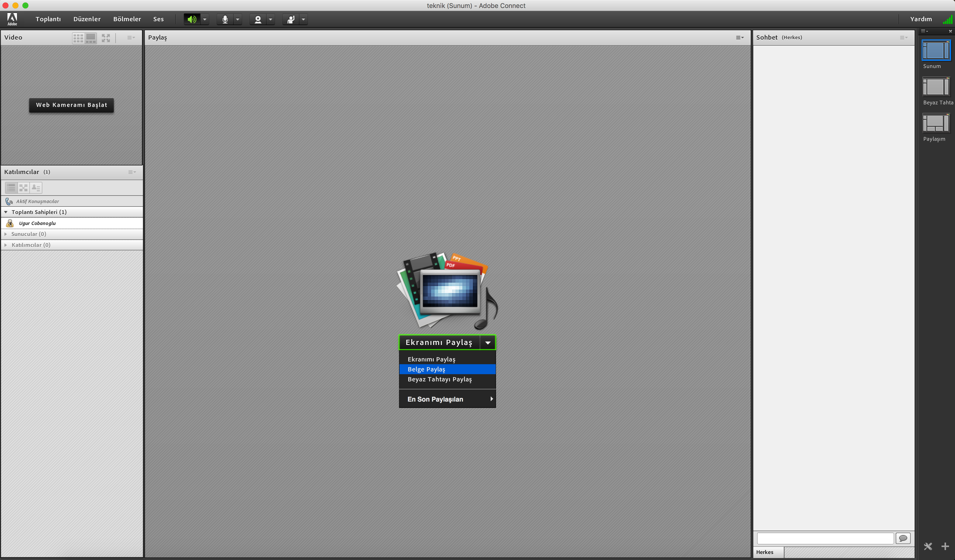This screenshot has width=955, height=560.
Task: Open the raise hand status dropdown arrow
Action: pyautogui.click(x=304, y=19)
